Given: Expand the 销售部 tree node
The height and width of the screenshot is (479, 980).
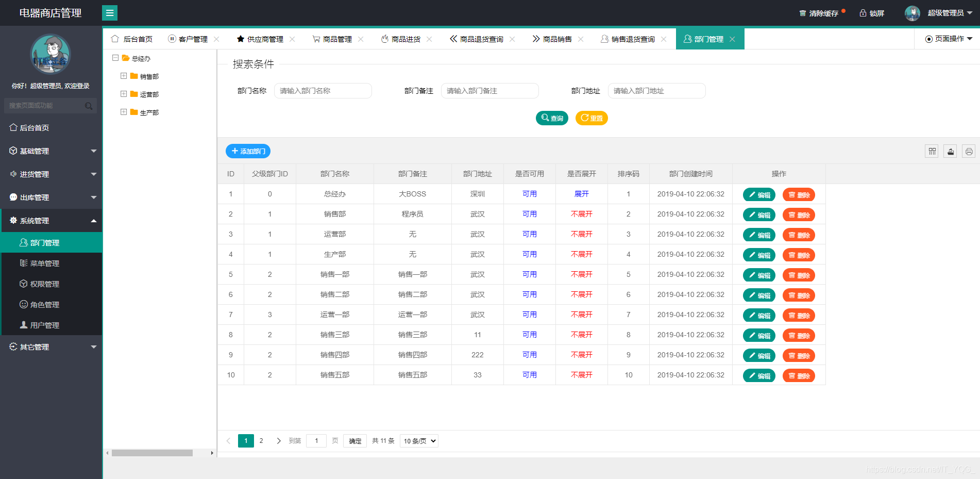Looking at the screenshot, I should (124, 76).
